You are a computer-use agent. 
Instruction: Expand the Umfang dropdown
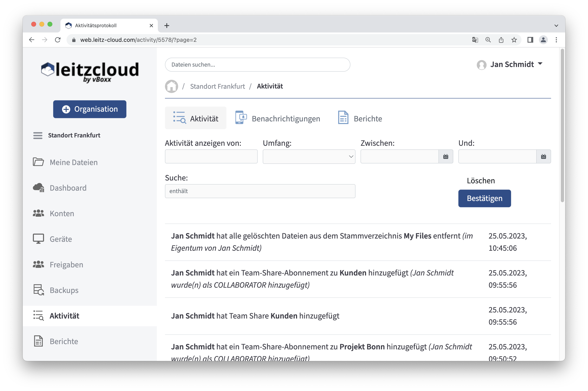pyautogui.click(x=309, y=157)
